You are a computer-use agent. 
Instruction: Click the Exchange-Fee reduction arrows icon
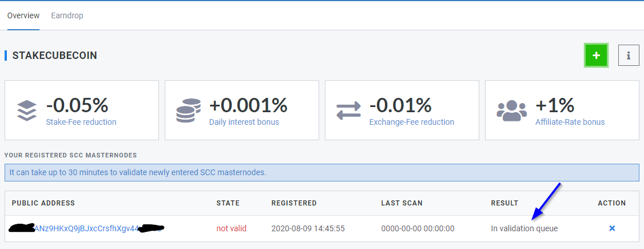point(348,110)
